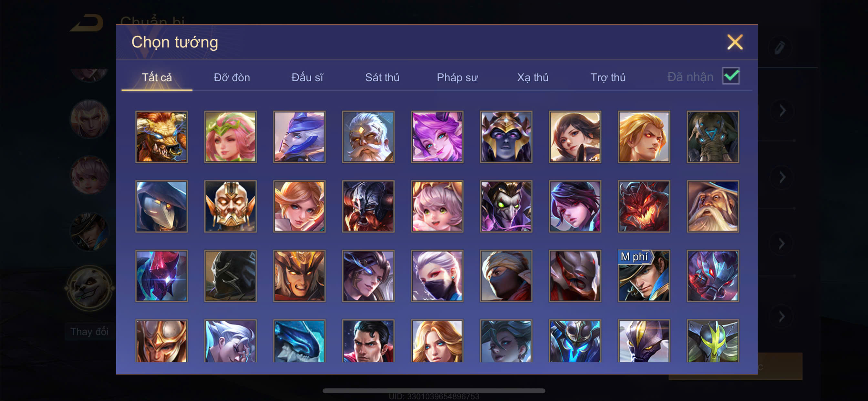This screenshot has width=868, height=401.
Task: Select the red demon hero portrait
Action: pos(644,206)
